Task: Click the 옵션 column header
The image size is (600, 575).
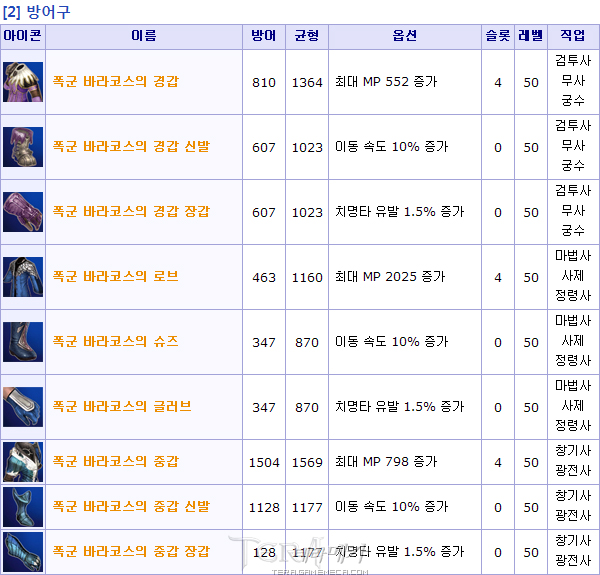Action: [x=405, y=36]
